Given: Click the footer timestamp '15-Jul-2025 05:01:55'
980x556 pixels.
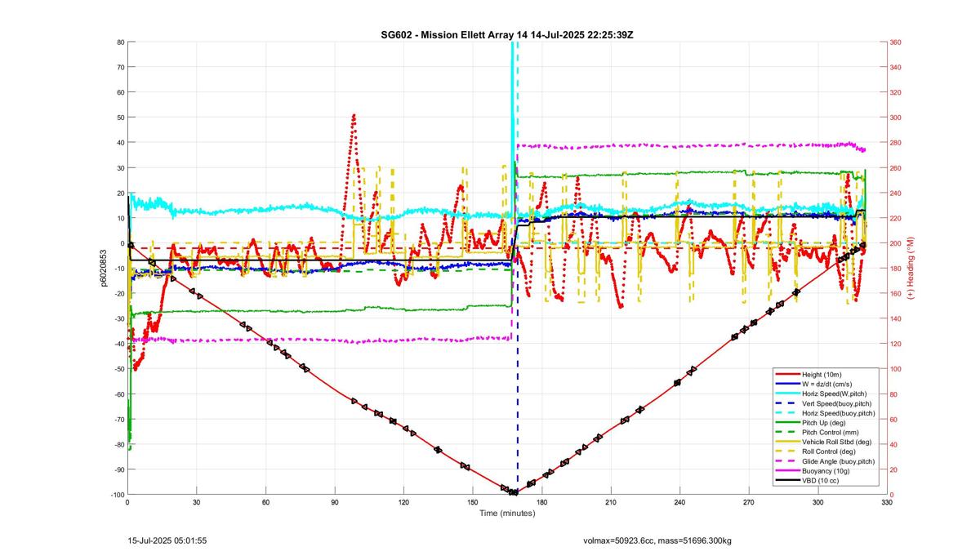Looking at the screenshot, I should coord(167,540).
